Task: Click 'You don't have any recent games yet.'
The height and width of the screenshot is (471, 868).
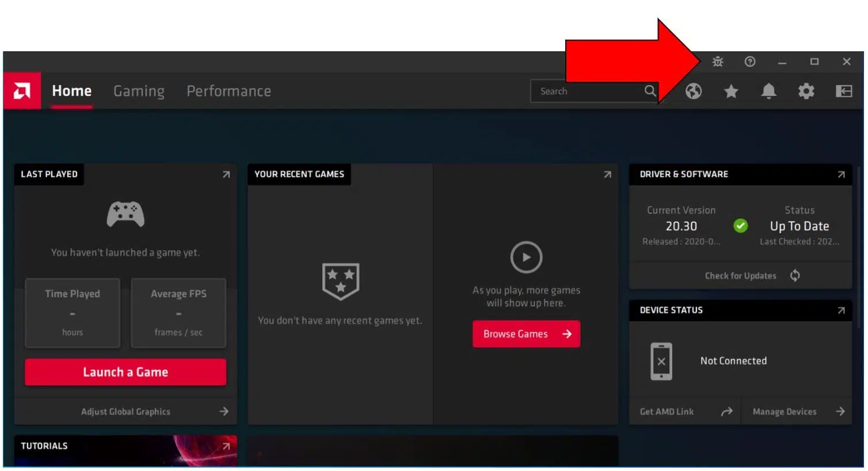Action: pyautogui.click(x=340, y=321)
